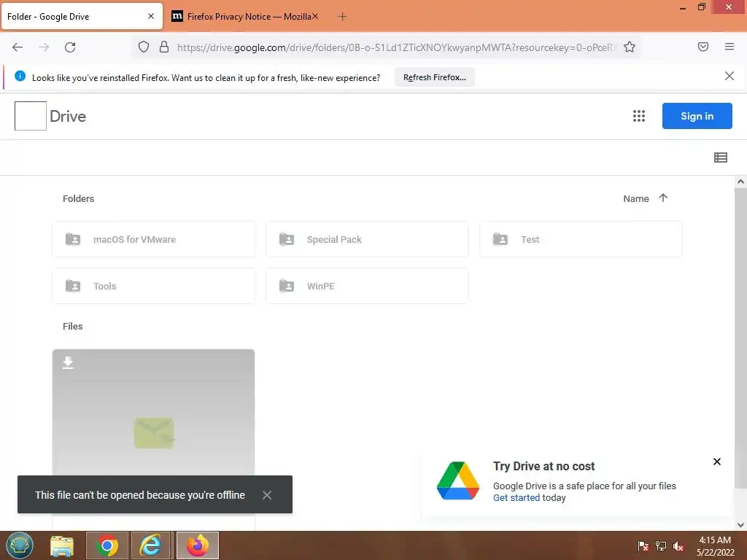Click the Firefox taskbar icon
The width and height of the screenshot is (747, 560).
(x=198, y=545)
